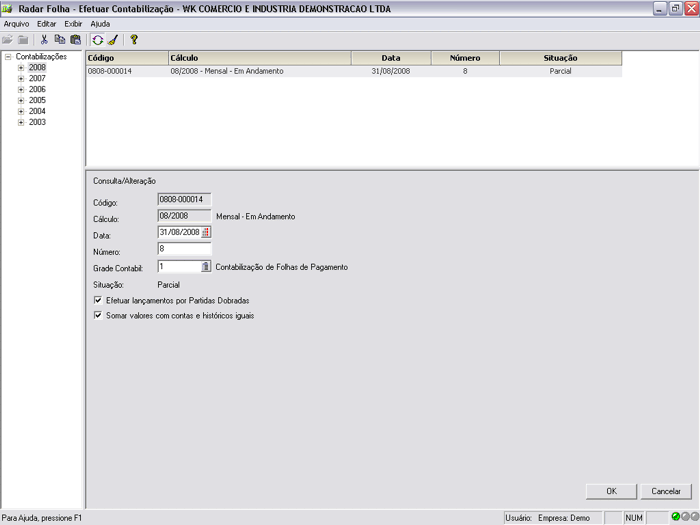Click the Cut scissors toolbar icon
This screenshot has width=700, height=525.
click(44, 40)
